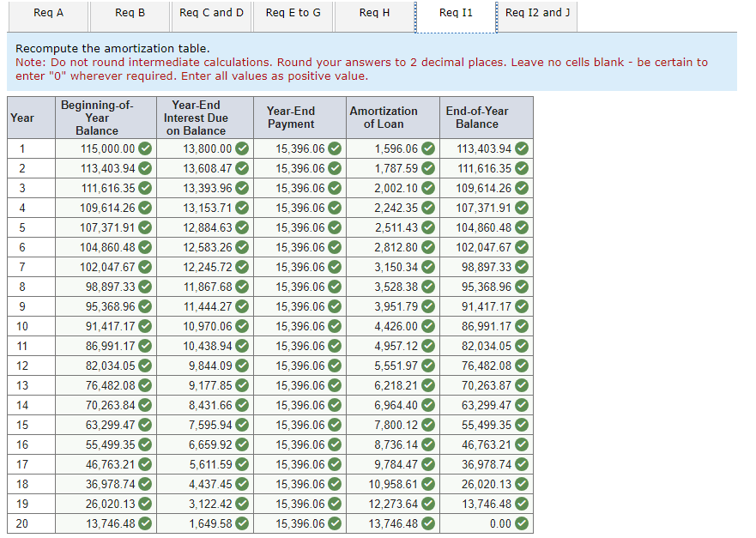Open the Req B tab
756x538 pixels.
coord(130,13)
